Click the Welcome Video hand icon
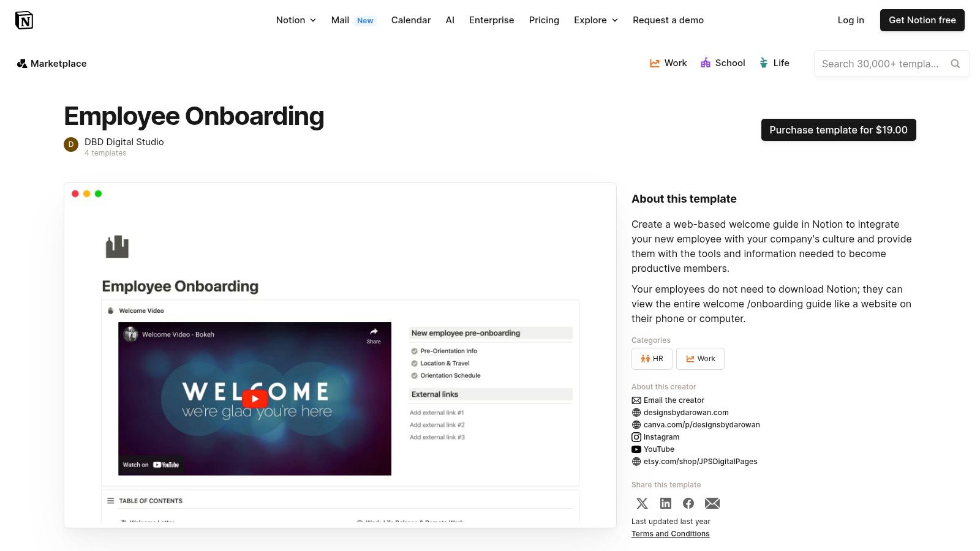Screen dimensions: 980x551 coord(111,310)
